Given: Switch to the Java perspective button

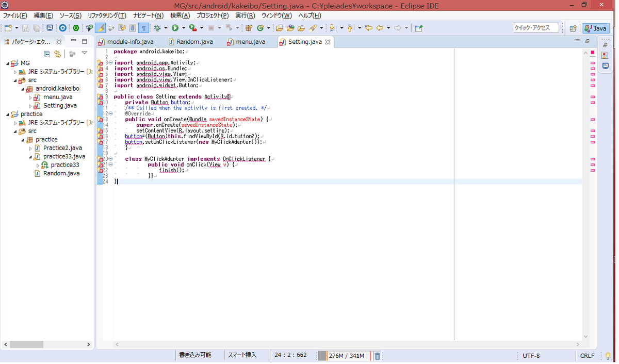Looking at the screenshot, I should [x=596, y=28].
